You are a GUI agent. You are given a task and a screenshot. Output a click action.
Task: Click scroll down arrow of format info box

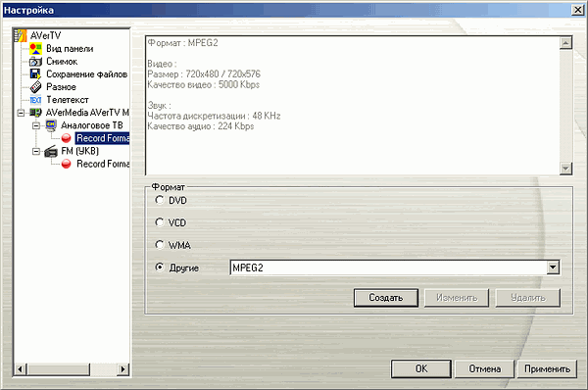click(x=565, y=169)
